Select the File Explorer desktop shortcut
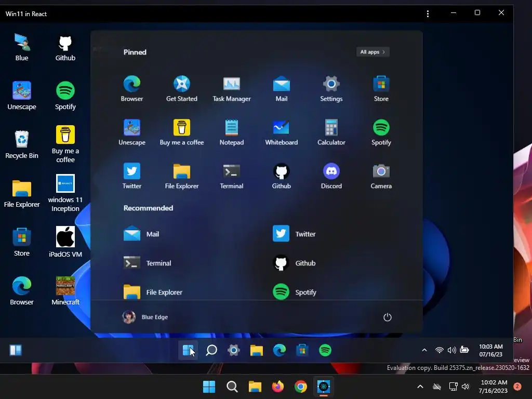This screenshot has height=399, width=532. [22, 194]
